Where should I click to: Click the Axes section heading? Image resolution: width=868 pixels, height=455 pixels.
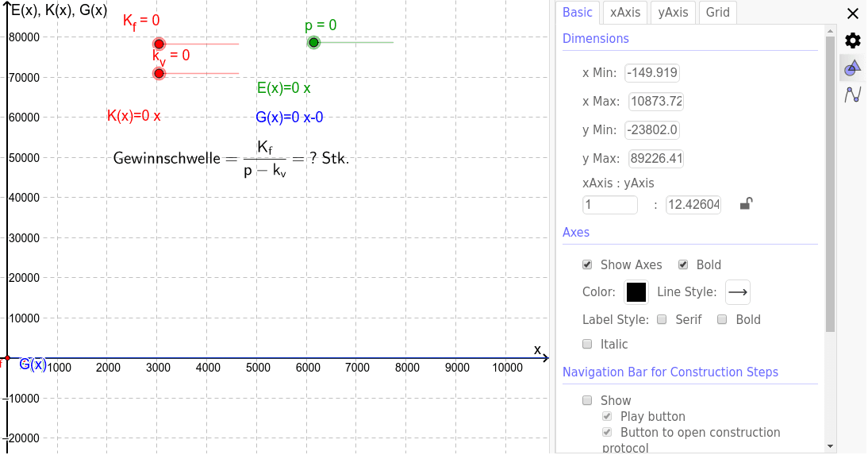pyautogui.click(x=576, y=232)
